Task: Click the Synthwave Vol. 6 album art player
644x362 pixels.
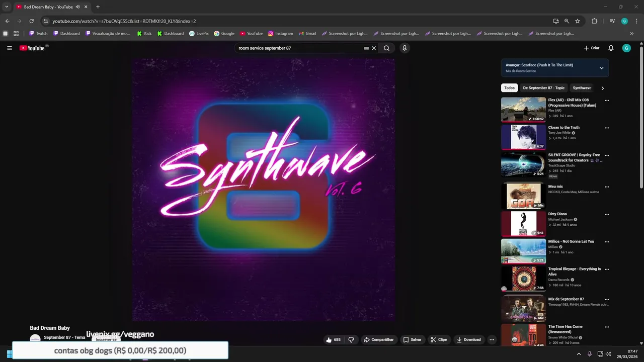Action: 264,190
